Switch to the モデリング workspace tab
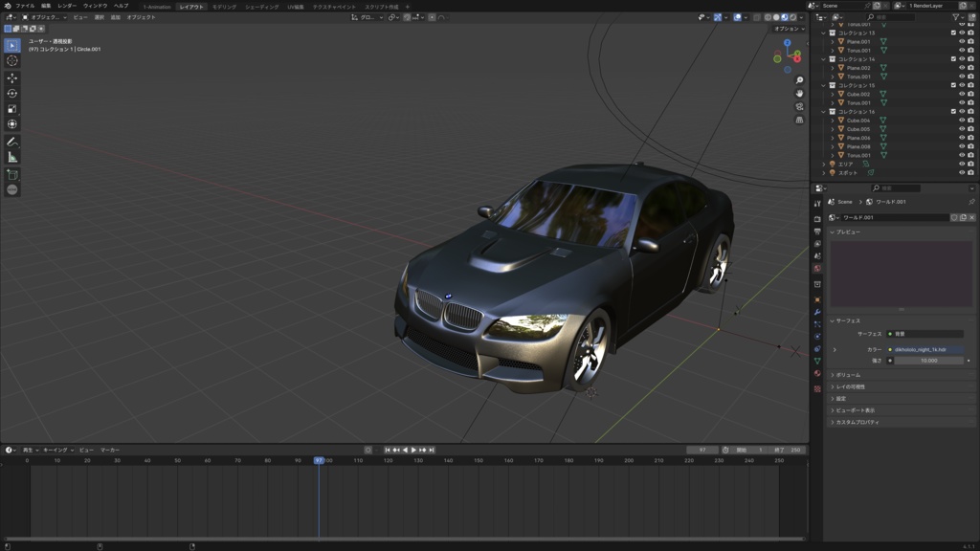Viewport: 980px width, 551px height. click(x=224, y=7)
